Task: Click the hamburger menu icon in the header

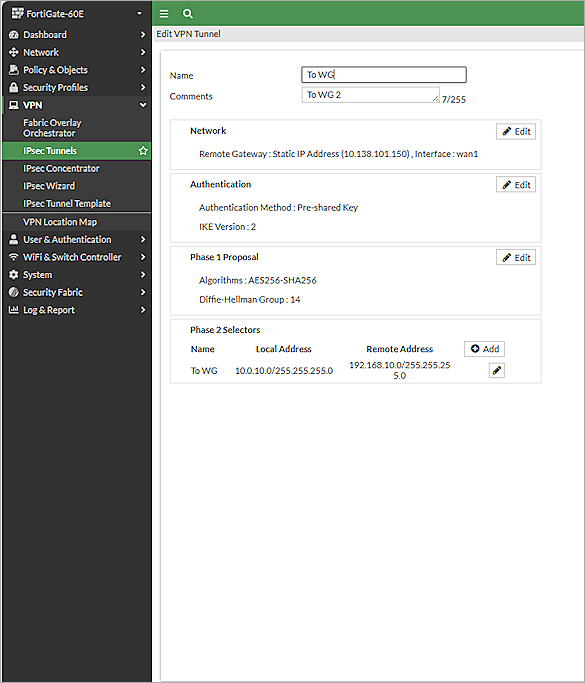Action: coord(164,14)
